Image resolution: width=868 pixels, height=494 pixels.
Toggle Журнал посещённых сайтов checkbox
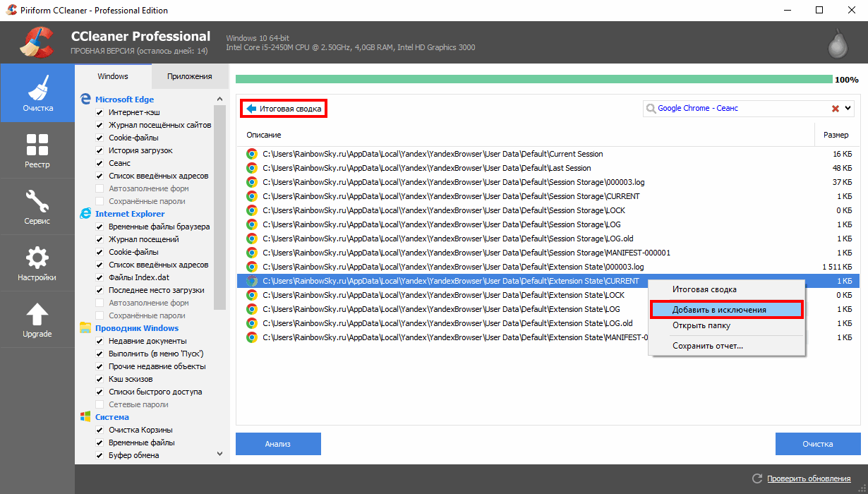click(100, 125)
